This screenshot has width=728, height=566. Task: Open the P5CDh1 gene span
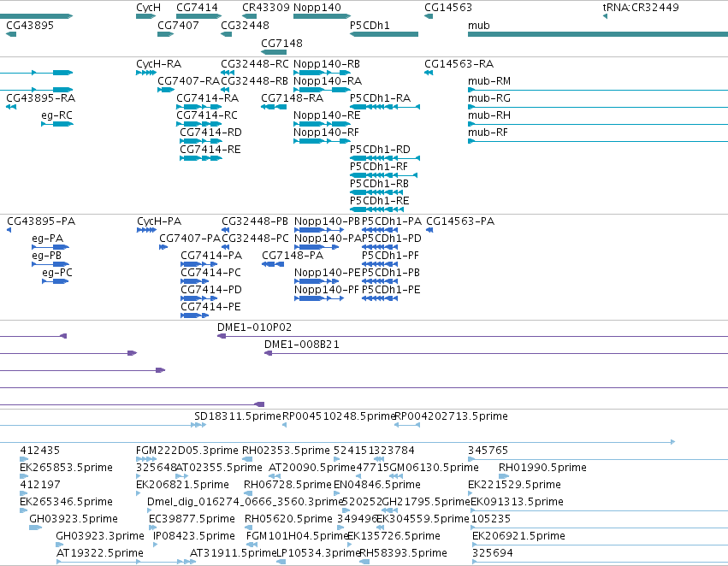(x=384, y=34)
